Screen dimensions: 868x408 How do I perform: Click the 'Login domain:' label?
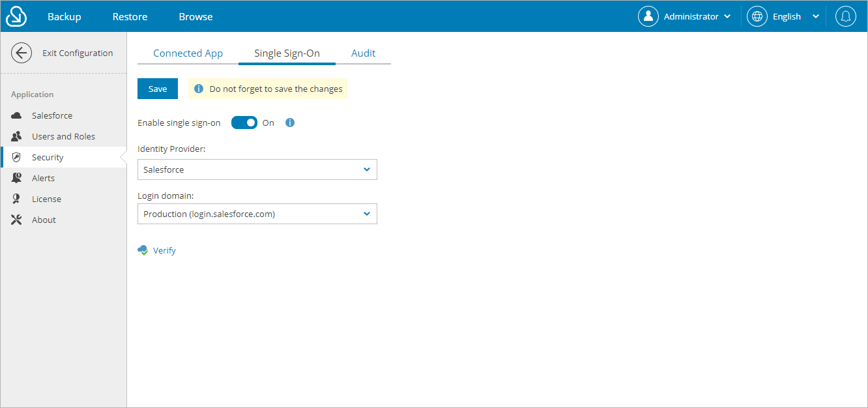click(166, 195)
